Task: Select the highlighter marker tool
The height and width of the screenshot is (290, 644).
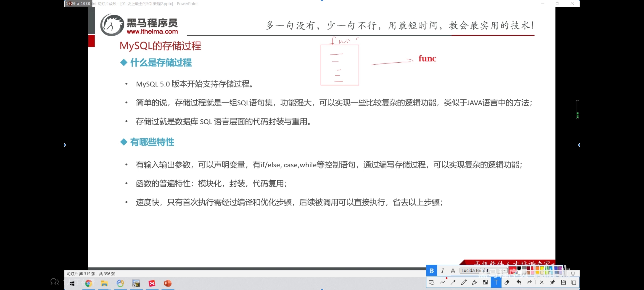Action: coord(474,282)
